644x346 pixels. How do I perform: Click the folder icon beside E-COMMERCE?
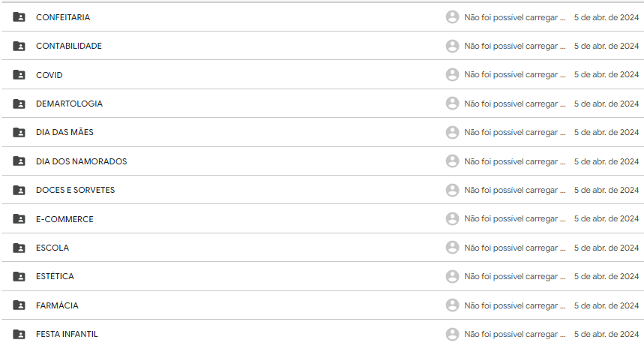19,219
